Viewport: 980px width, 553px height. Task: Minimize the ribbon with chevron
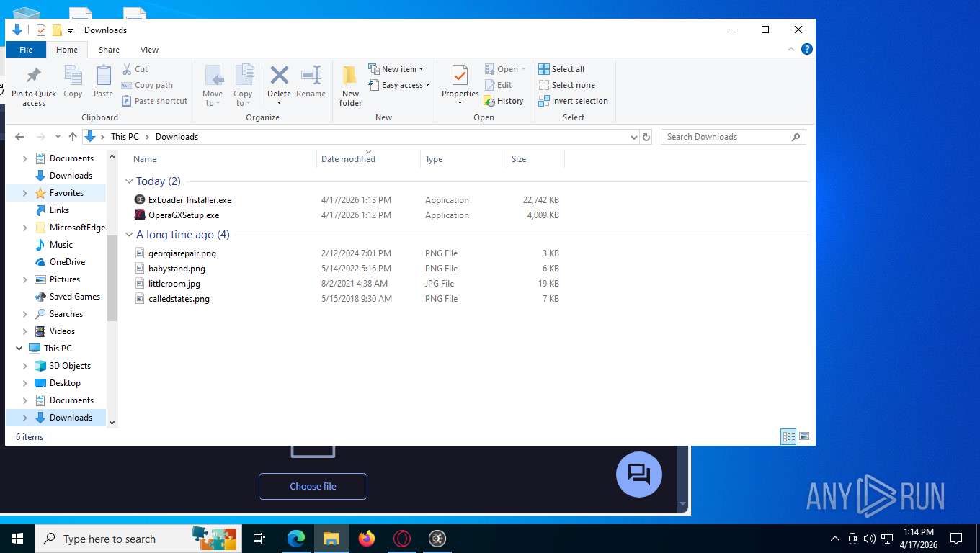(791, 49)
